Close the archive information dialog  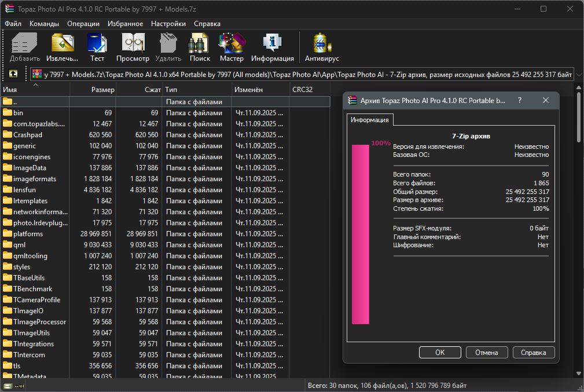tap(546, 100)
